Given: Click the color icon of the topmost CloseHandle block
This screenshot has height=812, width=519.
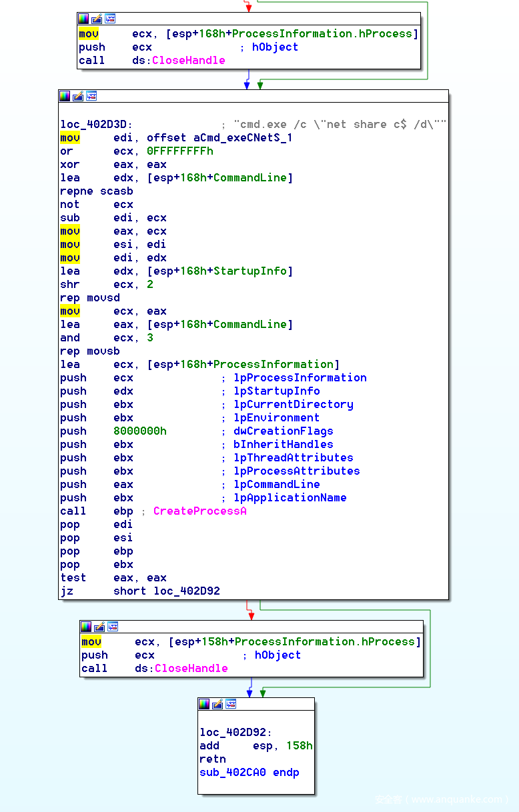Looking at the screenshot, I should click(83, 19).
